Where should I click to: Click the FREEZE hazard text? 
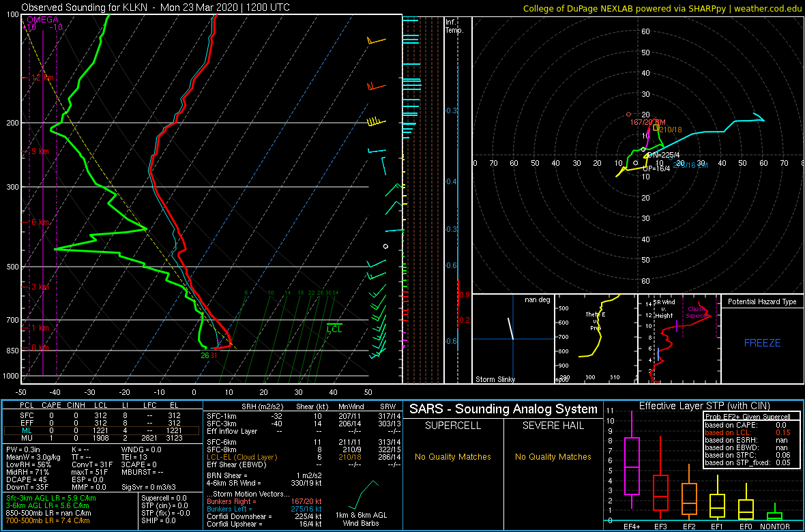[762, 342]
